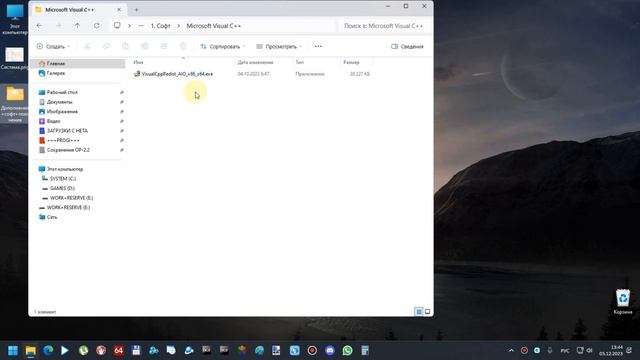
Task: Click the green uTorrent taskbar icon
Action: (x=83, y=350)
